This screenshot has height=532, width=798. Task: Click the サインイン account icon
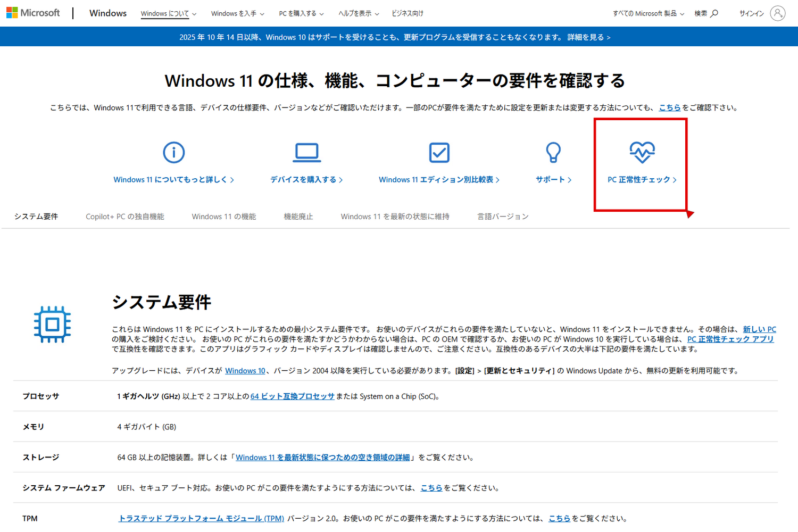(778, 13)
